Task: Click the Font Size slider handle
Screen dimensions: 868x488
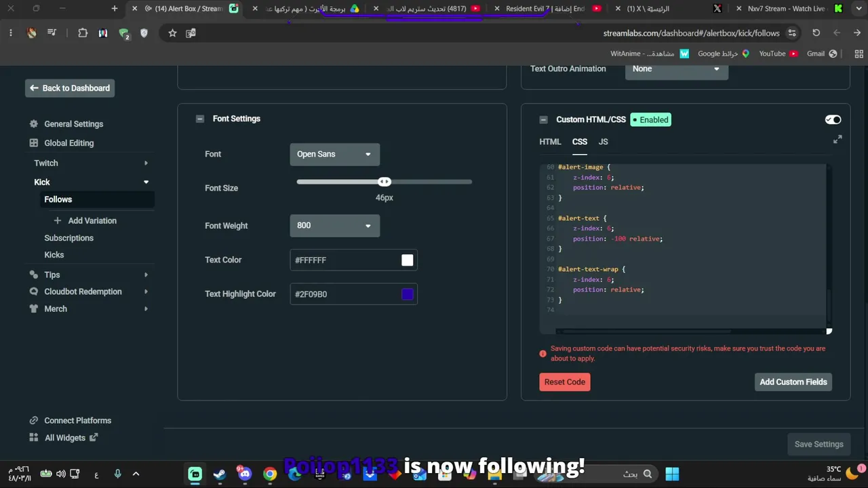Action: (384, 182)
